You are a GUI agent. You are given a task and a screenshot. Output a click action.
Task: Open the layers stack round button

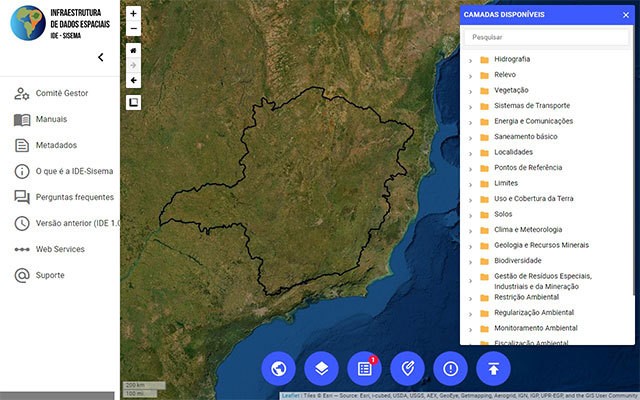click(x=322, y=368)
